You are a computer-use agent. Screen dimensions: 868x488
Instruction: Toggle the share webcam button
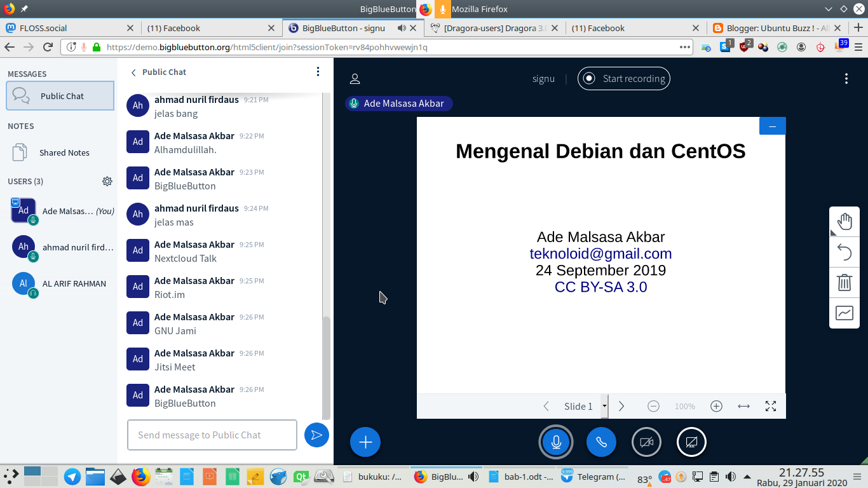click(x=646, y=442)
